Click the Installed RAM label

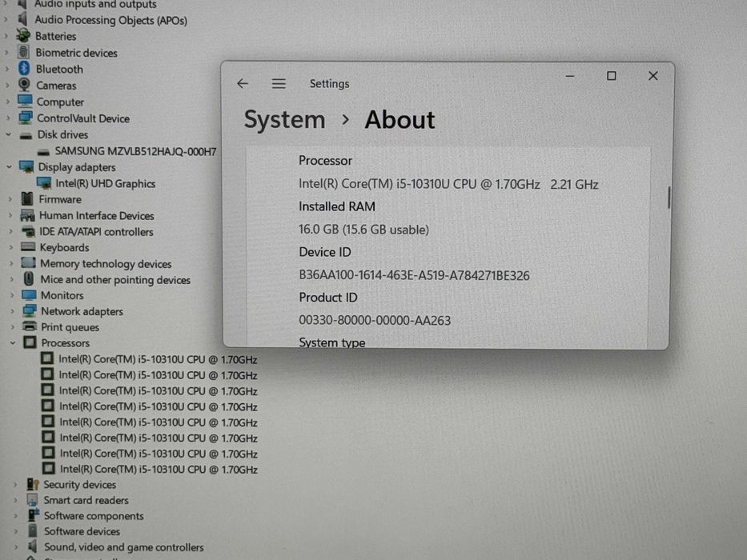click(337, 206)
